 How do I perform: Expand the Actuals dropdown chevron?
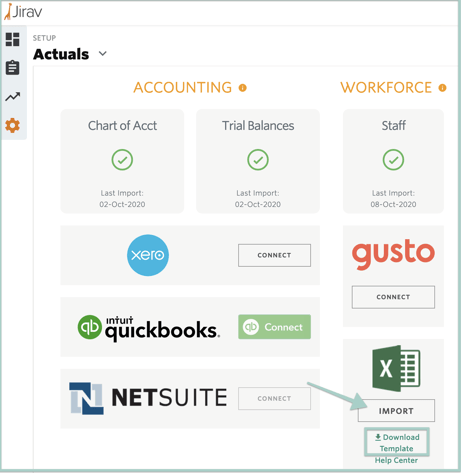(x=103, y=53)
